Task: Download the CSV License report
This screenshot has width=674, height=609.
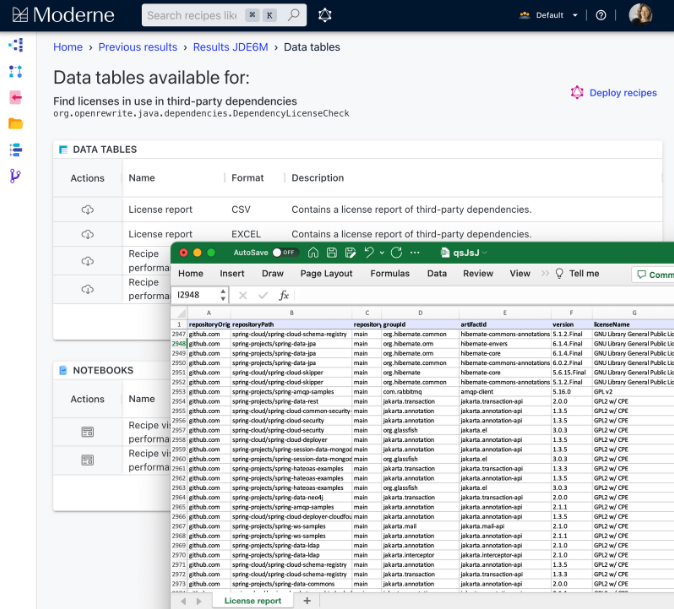Action: (88, 210)
